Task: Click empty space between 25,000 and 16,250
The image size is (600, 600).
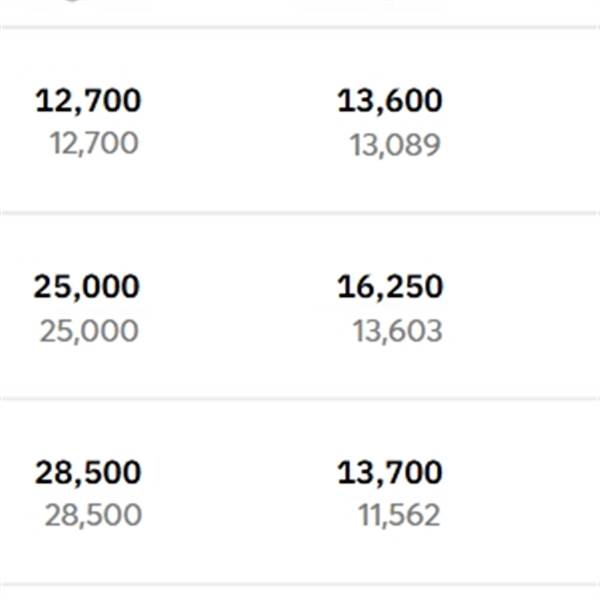Action: click(238, 306)
